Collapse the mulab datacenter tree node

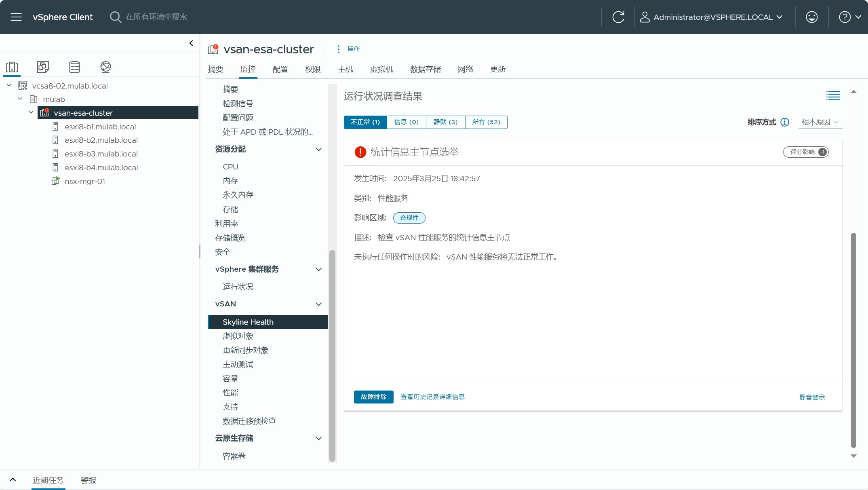click(20, 99)
